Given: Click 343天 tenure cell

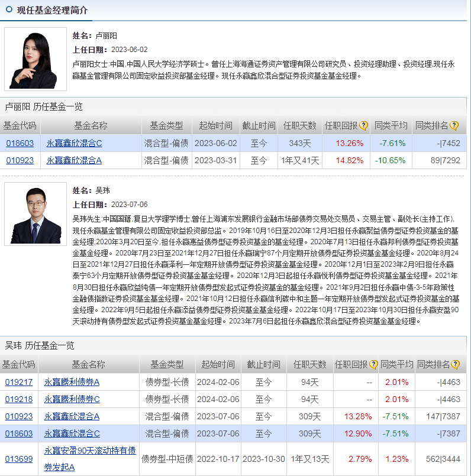Looking at the screenshot, I should pyautogui.click(x=300, y=143).
